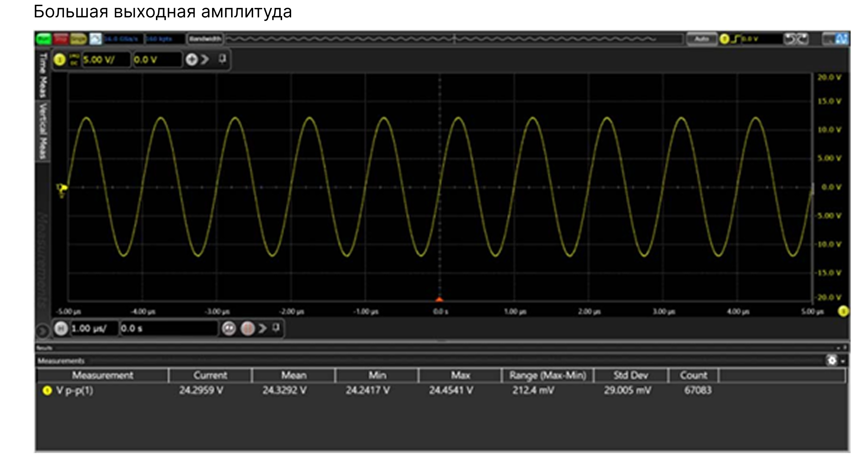This screenshot has height=469, width=868.
Task: Click the yellow channel marker at grid bottom-right
Action: pyautogui.click(x=843, y=311)
